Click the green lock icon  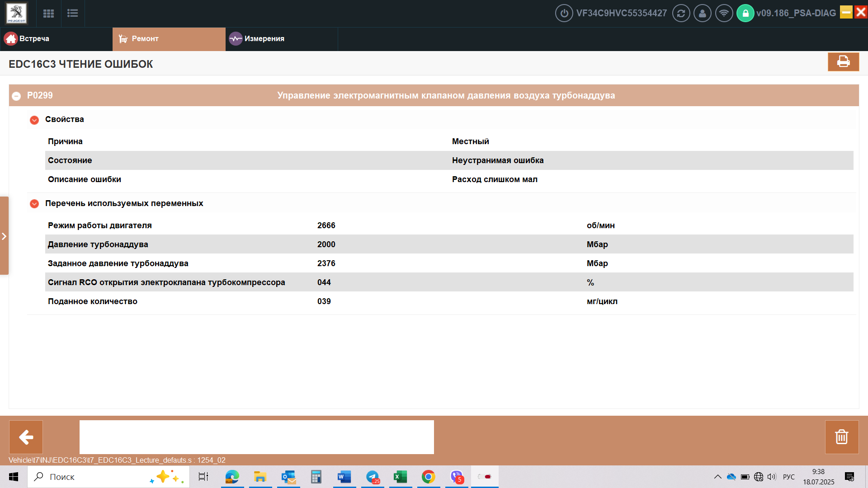tap(745, 13)
